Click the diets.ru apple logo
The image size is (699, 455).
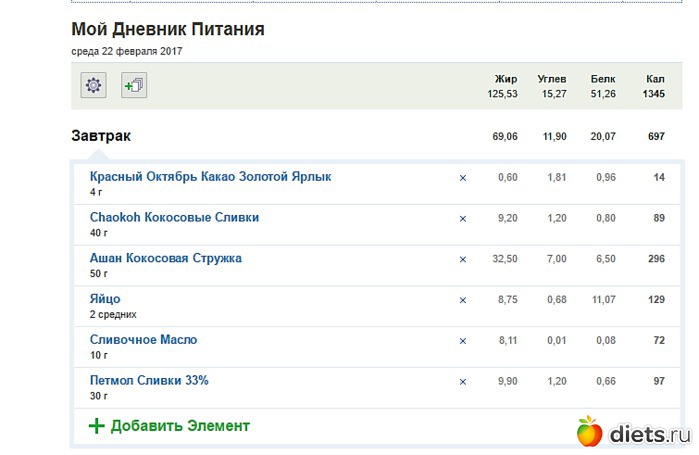[590, 432]
